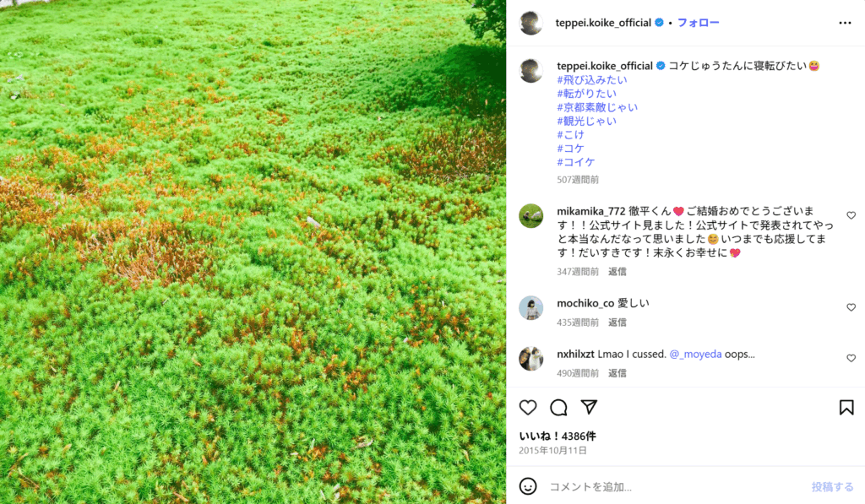Viewport: 865px width, 504px height.
Task: Open the emoji picker smiley icon
Action: pos(528,486)
